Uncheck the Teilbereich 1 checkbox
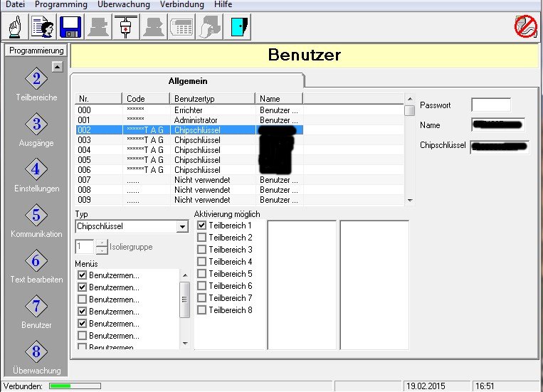 pyautogui.click(x=202, y=226)
